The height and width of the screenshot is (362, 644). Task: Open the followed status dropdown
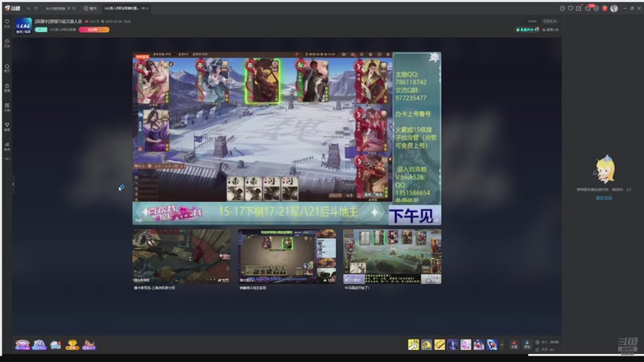click(550, 22)
